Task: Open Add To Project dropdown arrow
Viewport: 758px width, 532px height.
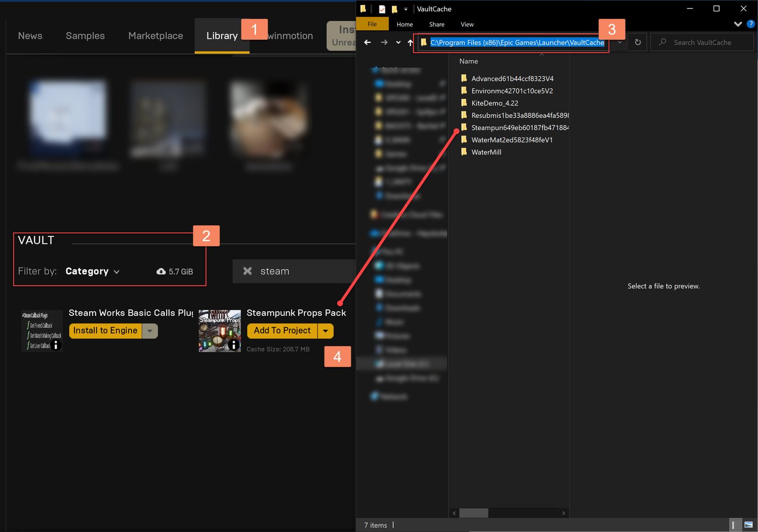Action: (326, 331)
